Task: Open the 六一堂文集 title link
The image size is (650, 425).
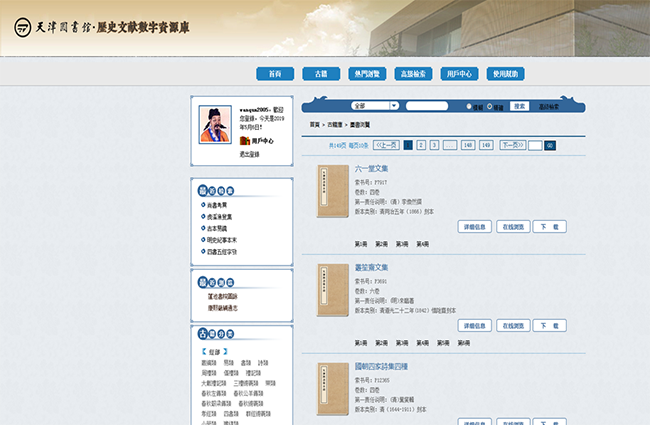Action: pyautogui.click(x=371, y=168)
